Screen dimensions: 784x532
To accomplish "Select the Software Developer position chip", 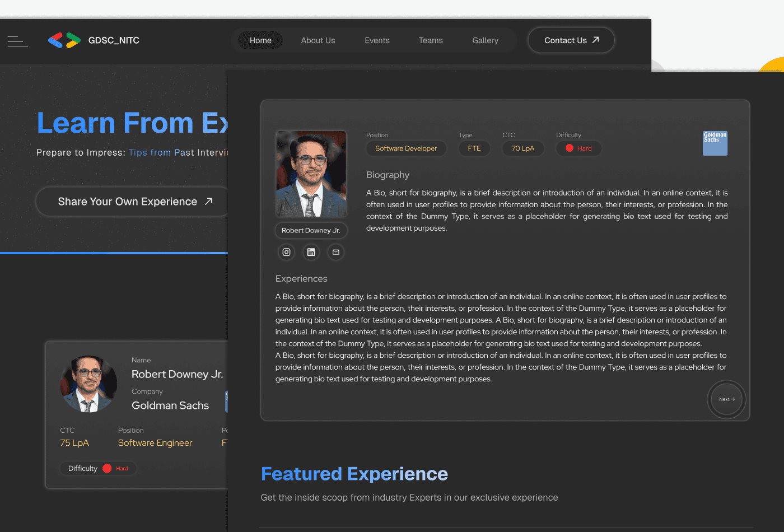I will click(406, 148).
